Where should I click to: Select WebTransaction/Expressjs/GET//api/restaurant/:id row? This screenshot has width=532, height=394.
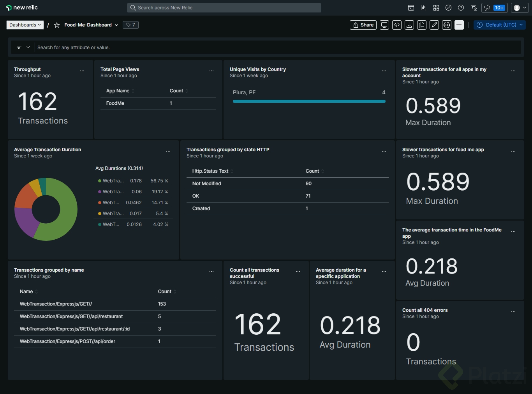[x=115, y=329]
